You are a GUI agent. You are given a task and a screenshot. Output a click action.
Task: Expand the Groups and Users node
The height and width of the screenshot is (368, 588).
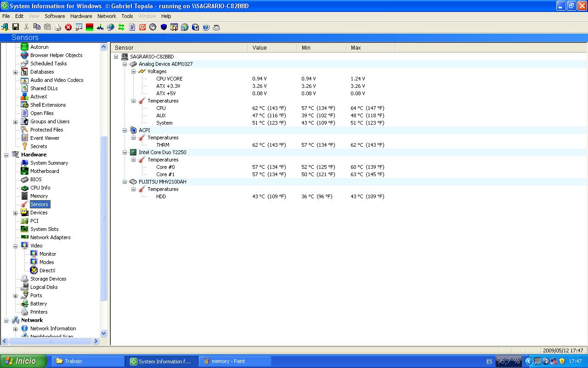point(15,122)
